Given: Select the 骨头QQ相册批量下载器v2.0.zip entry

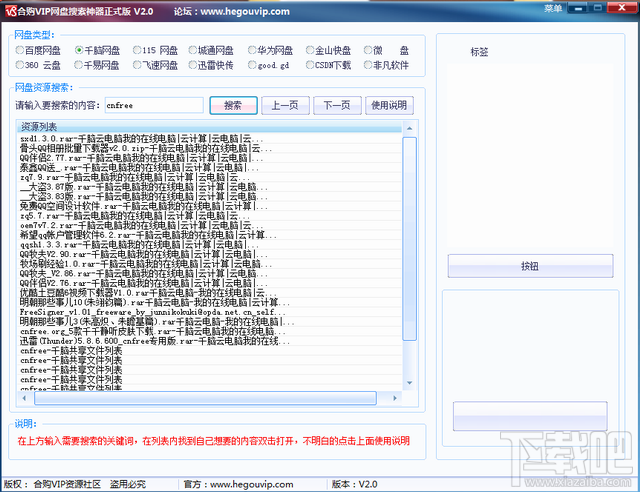Looking at the screenshot, I should click(x=209, y=148).
